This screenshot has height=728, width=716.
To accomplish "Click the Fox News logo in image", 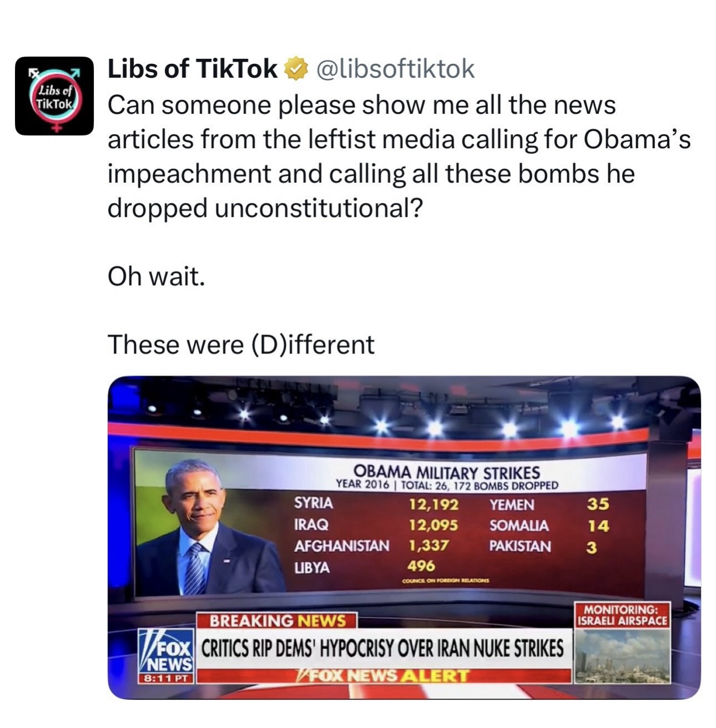I will point(167,651).
